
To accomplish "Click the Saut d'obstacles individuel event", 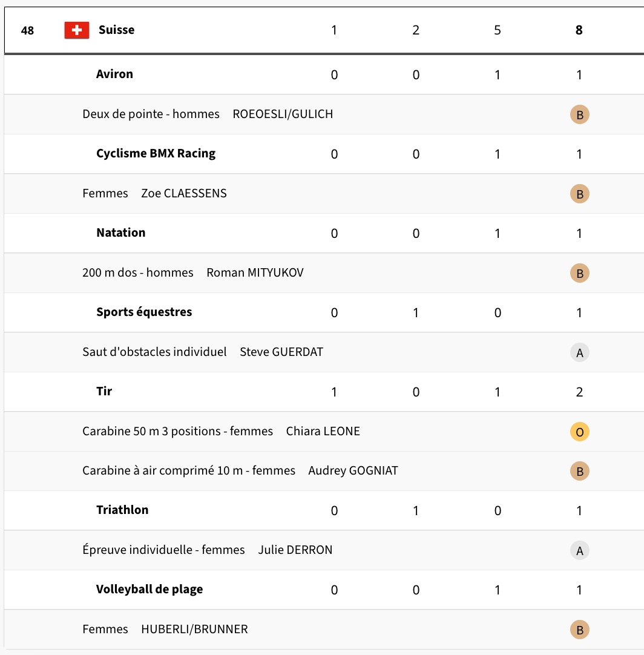I will click(154, 352).
